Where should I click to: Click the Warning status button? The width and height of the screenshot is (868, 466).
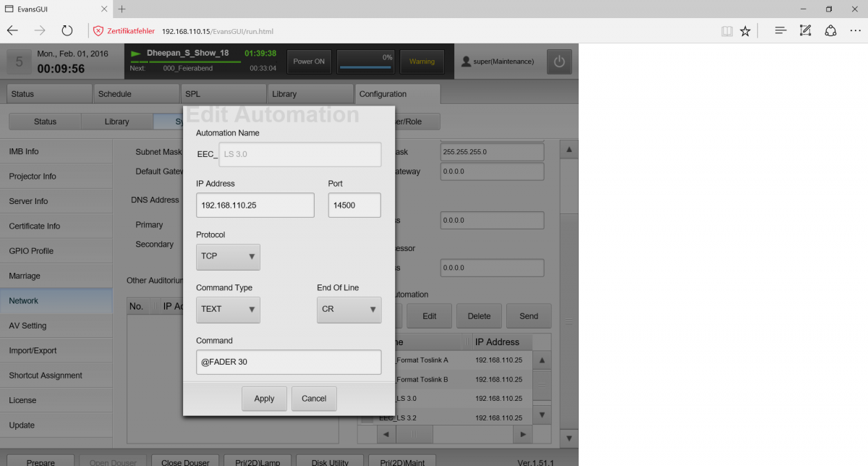click(422, 62)
